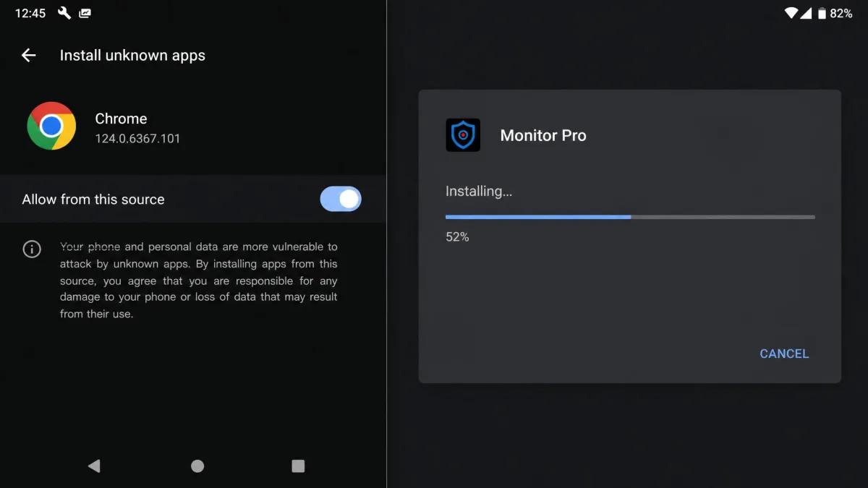Click the wrench icon in status bar
The image size is (868, 488).
click(x=64, y=13)
